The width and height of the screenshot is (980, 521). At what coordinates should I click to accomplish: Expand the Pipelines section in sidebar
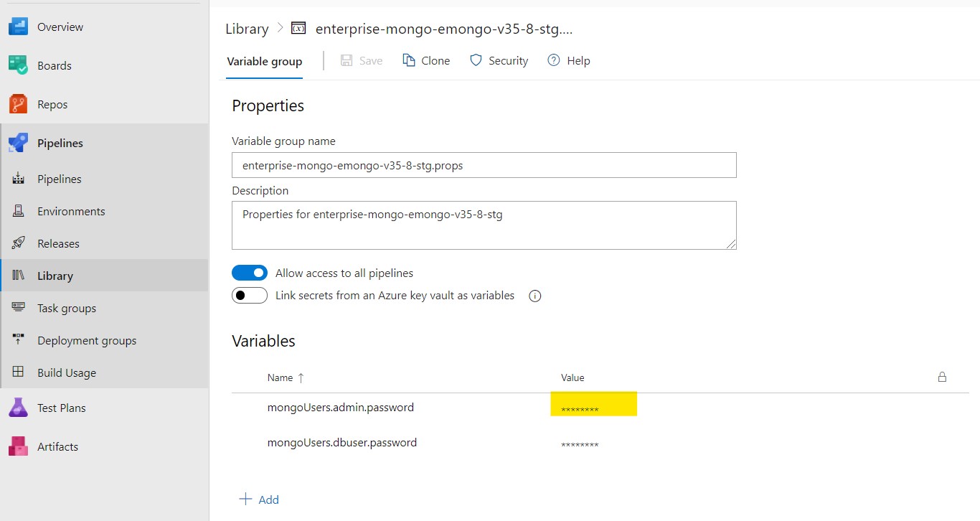tap(60, 143)
